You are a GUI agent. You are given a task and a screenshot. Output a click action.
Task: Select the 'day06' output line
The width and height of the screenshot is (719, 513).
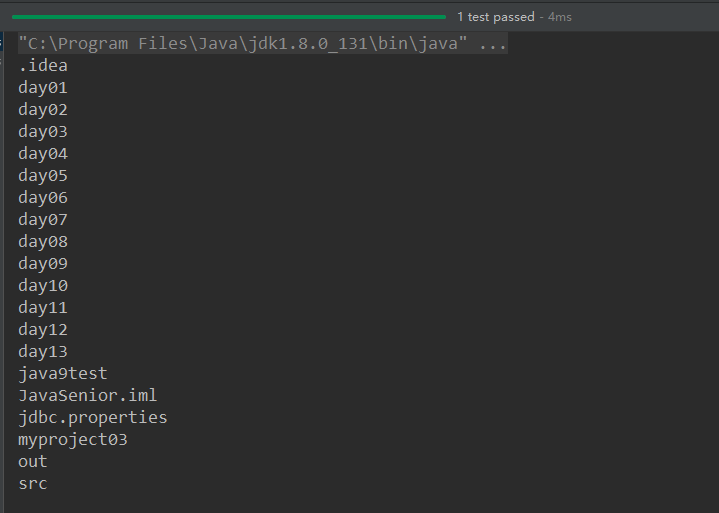coord(43,198)
